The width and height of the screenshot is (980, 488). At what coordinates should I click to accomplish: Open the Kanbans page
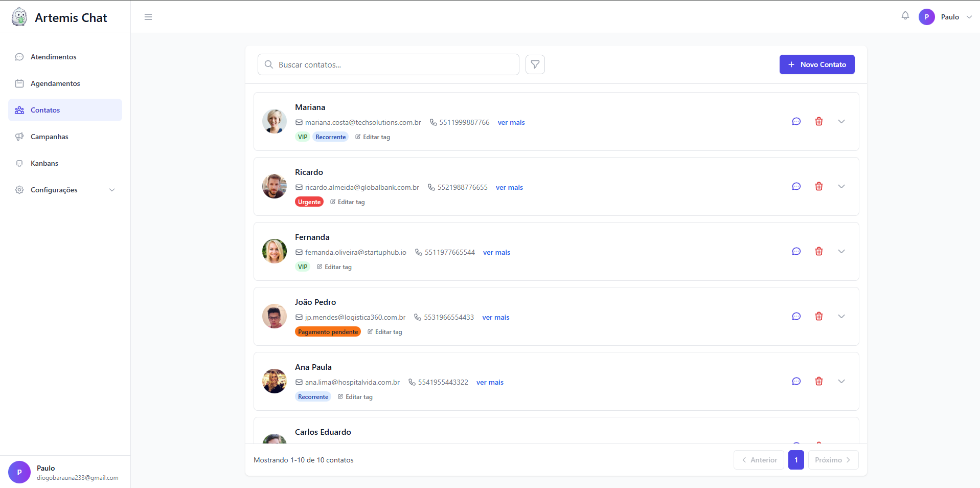[x=44, y=163]
